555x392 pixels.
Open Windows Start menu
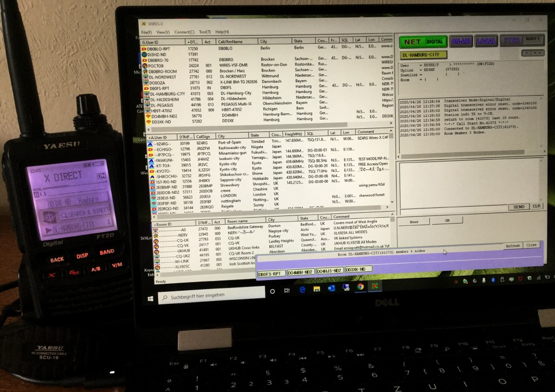pos(151,299)
